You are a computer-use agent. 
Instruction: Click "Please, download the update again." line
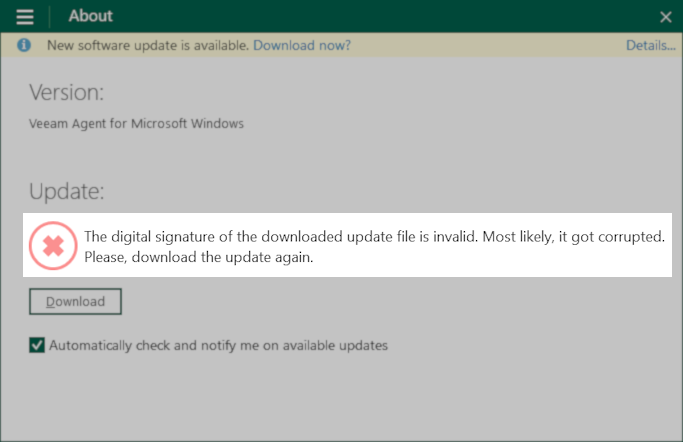(199, 257)
